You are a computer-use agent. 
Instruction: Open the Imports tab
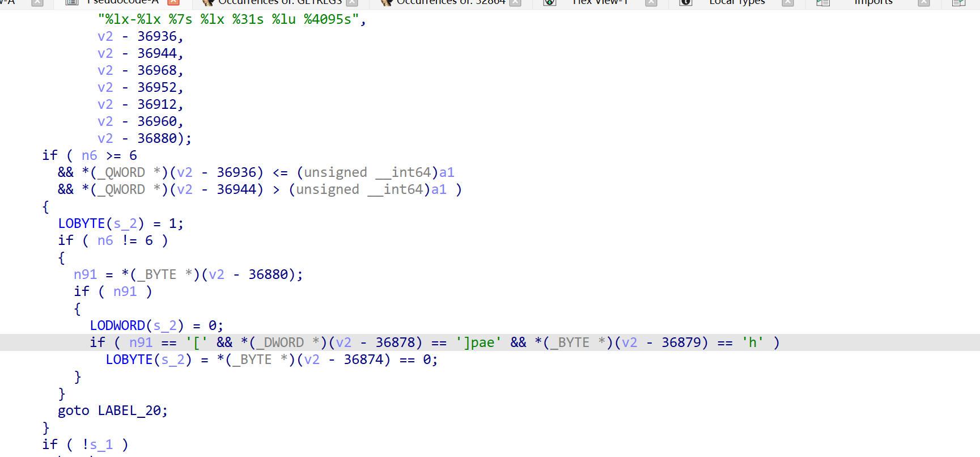873,2
